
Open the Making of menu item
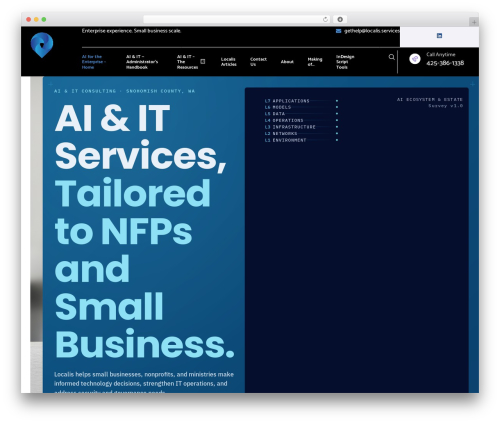[315, 62]
